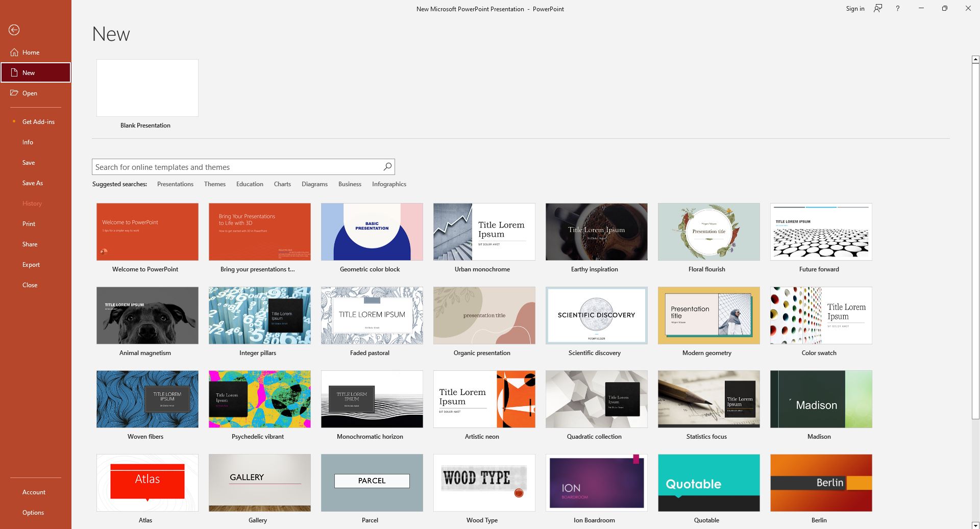This screenshot has height=529, width=980.
Task: Select the Earthy inspiration template
Action: [597, 232]
